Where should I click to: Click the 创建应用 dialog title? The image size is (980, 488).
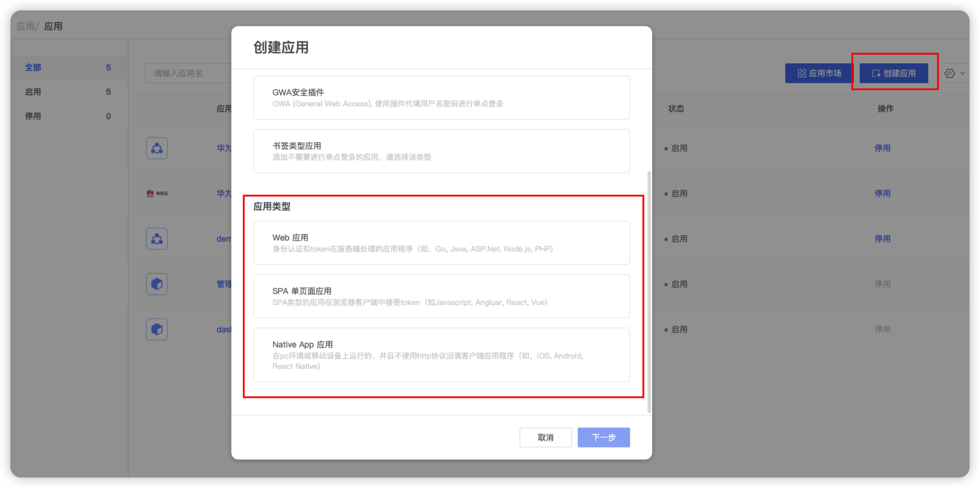click(281, 47)
